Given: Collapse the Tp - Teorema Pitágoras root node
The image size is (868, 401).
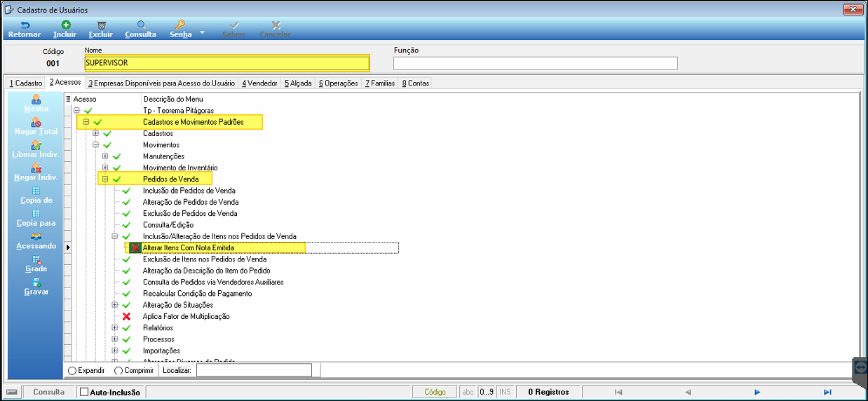Looking at the screenshot, I should click(x=76, y=111).
